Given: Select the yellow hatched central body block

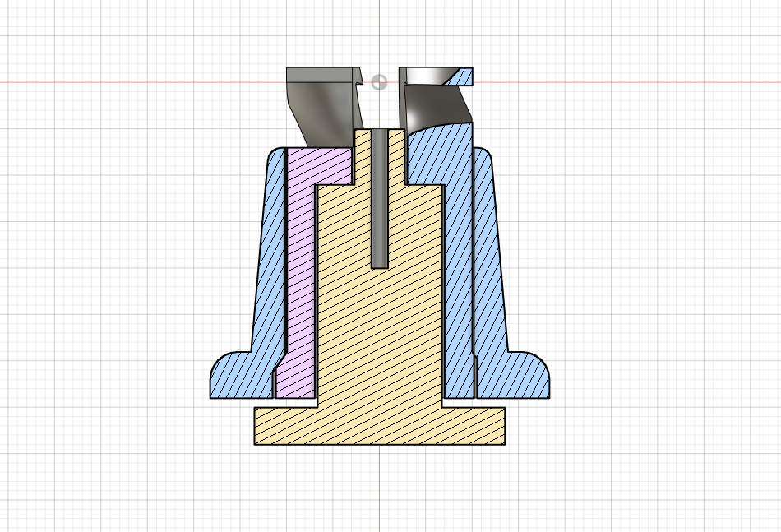Looking at the screenshot, I should (379, 329).
